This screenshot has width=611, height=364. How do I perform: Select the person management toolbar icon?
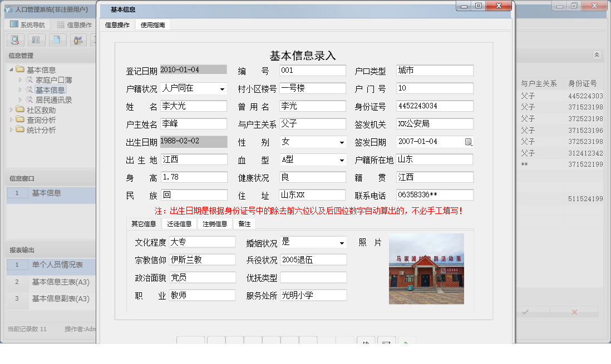[78, 40]
